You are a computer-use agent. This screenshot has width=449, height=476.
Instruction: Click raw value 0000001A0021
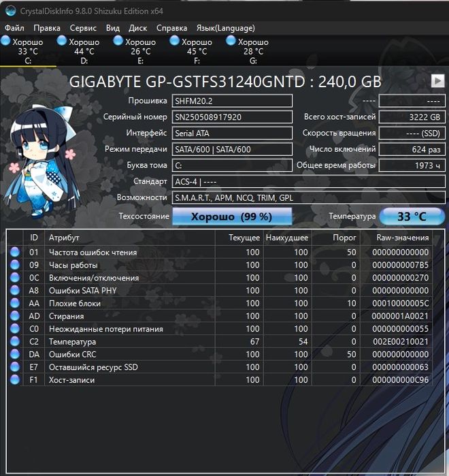400,316
